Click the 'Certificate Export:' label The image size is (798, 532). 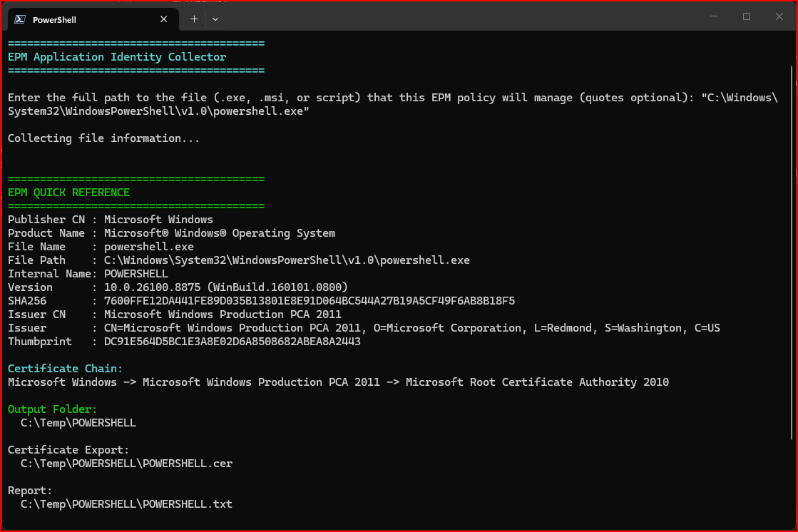click(68, 450)
